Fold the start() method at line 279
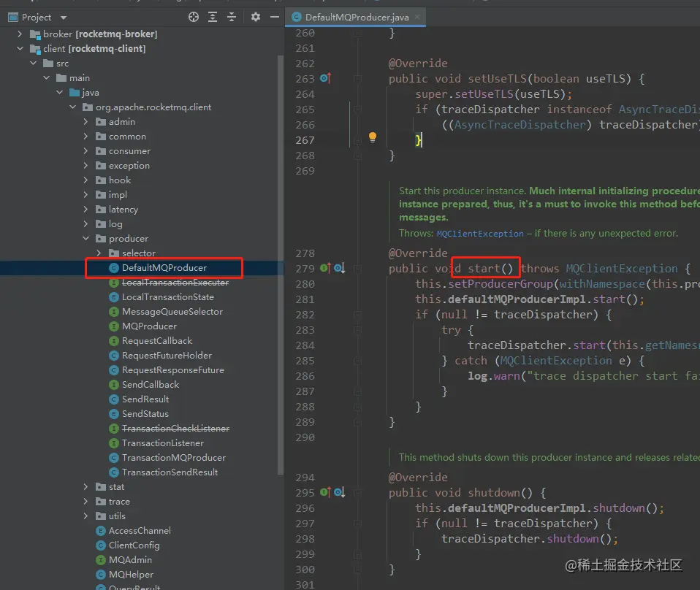Screen dimensions: 700x590 [x=357, y=268]
